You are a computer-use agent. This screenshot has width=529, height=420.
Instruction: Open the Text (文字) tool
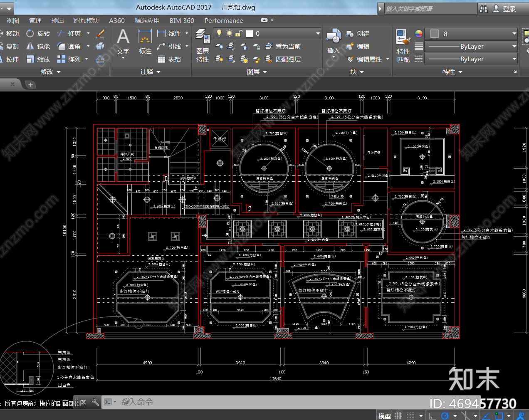(123, 42)
